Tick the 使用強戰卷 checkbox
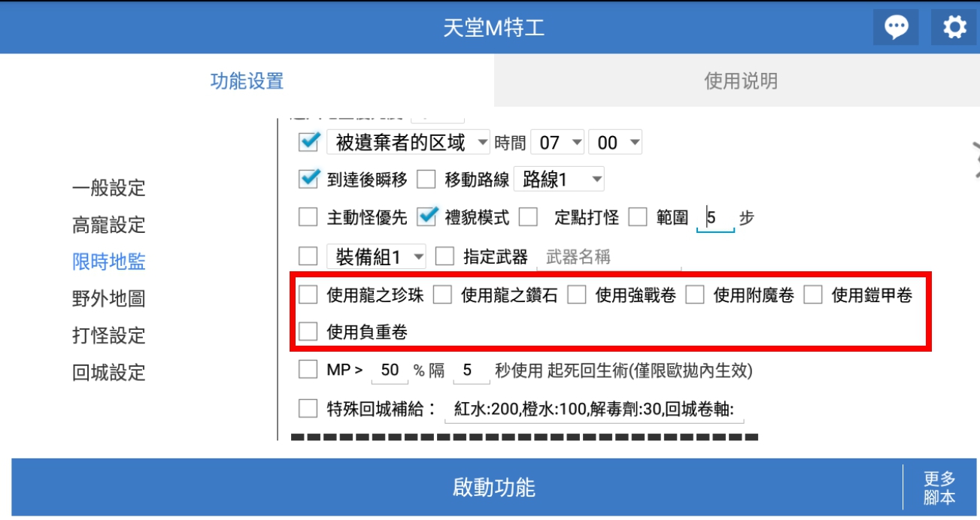Image resolution: width=980 pixels, height=520 pixels. [x=577, y=295]
